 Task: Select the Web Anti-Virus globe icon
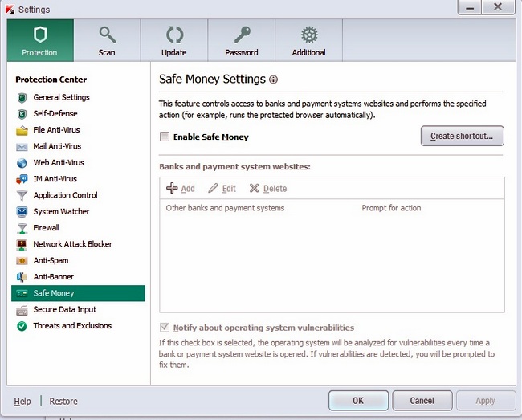click(x=22, y=163)
